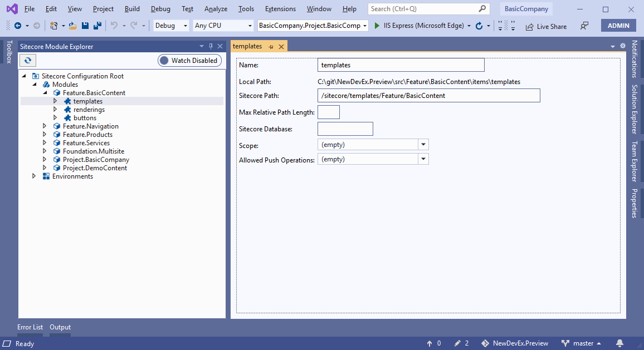This screenshot has height=350, width=644.
Task: Click the Sitecore Database input field
Action: point(345,129)
